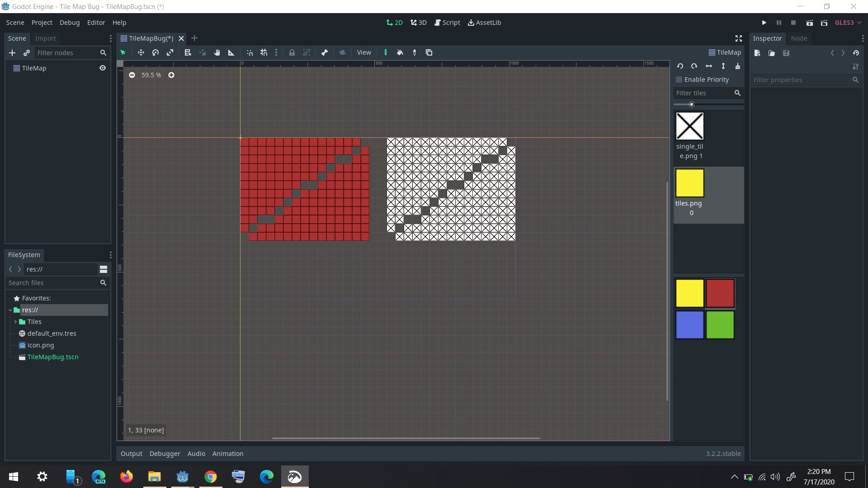Screen dimensions: 868x488
Task: Collapse the res:// root folder
Action: (x=10, y=310)
